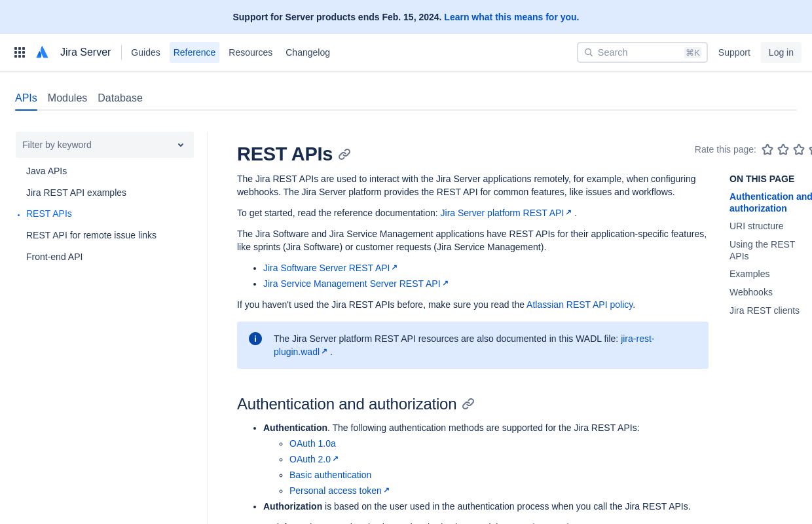Open the Basic authentication link
812x524 pixels.
(330, 475)
